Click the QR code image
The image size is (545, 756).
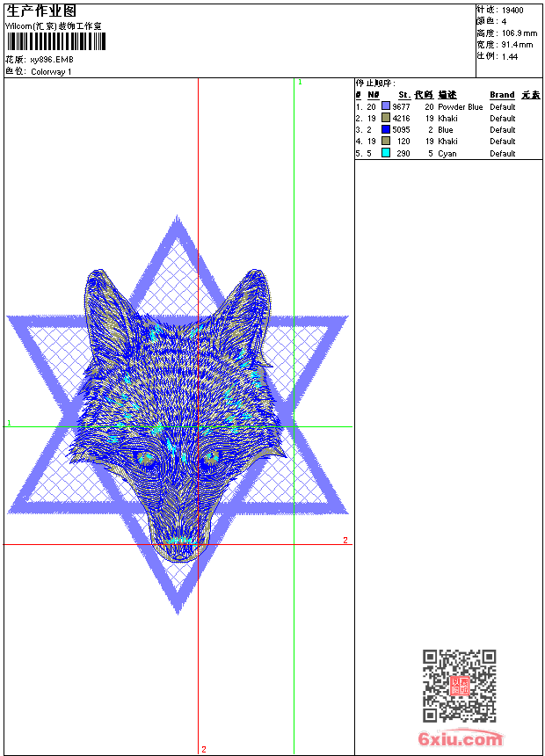click(x=459, y=686)
